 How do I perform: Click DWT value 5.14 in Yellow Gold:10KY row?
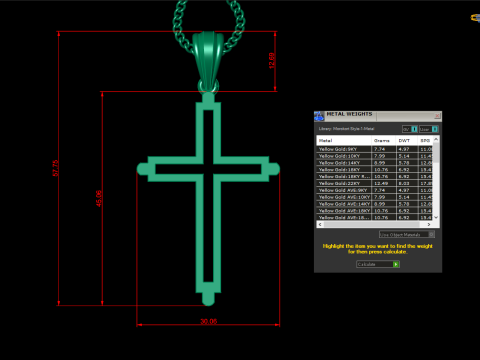click(404, 156)
